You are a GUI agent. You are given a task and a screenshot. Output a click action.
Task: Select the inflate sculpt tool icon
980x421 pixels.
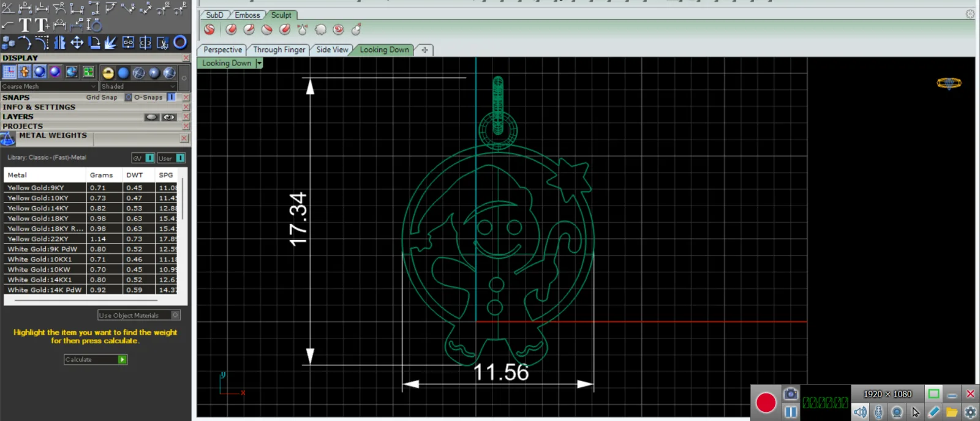[320, 29]
